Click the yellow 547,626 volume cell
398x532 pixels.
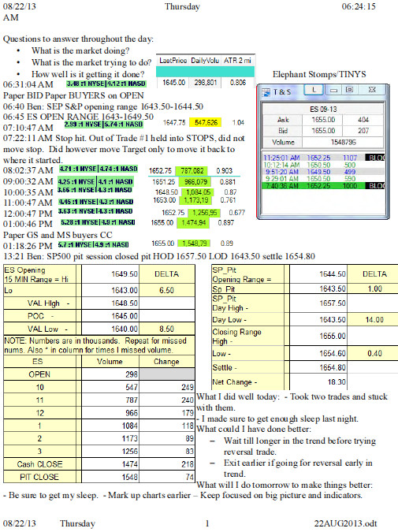206,122
